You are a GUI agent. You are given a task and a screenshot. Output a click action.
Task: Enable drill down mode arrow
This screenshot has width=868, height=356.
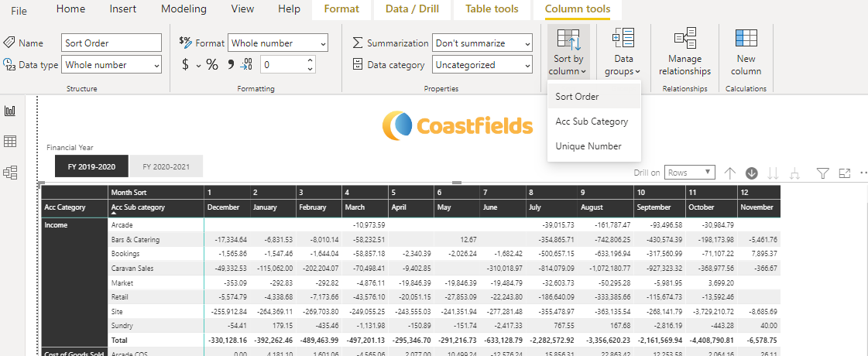[x=751, y=173]
